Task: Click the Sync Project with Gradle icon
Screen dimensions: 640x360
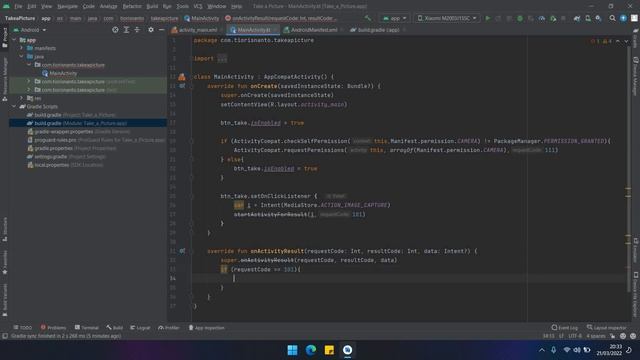Action: 577,18
